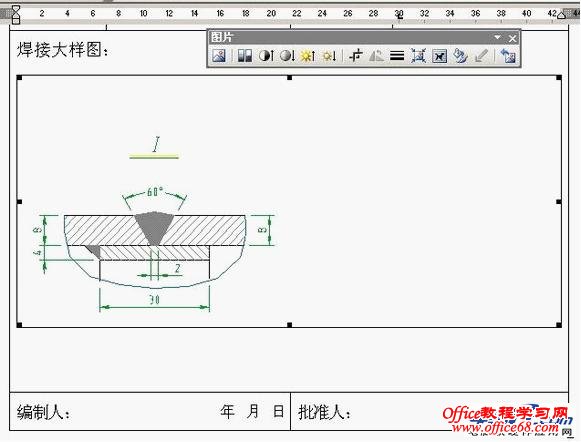Click the 批准人 label text
This screenshot has width=581, height=442.
pyautogui.click(x=324, y=412)
